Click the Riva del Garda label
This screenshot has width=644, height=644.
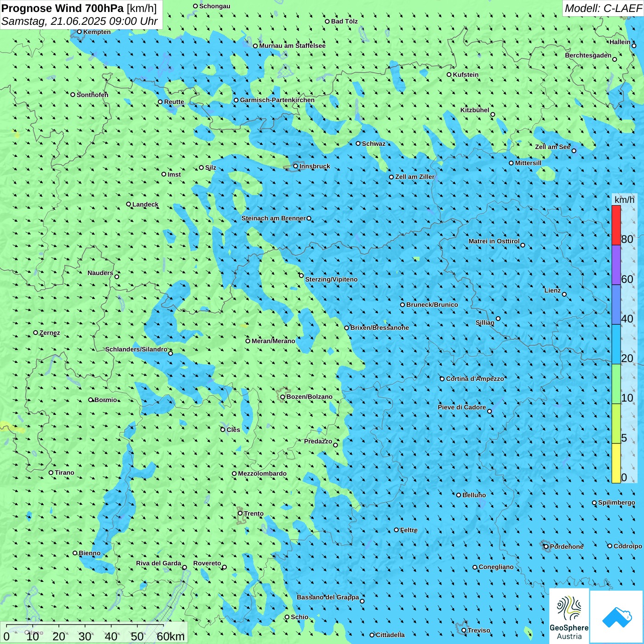(x=159, y=563)
